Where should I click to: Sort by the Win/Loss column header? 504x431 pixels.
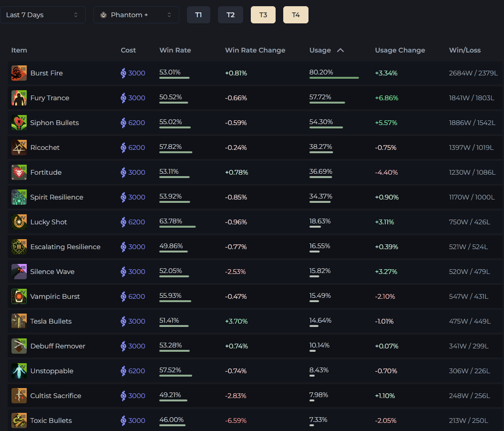(465, 50)
